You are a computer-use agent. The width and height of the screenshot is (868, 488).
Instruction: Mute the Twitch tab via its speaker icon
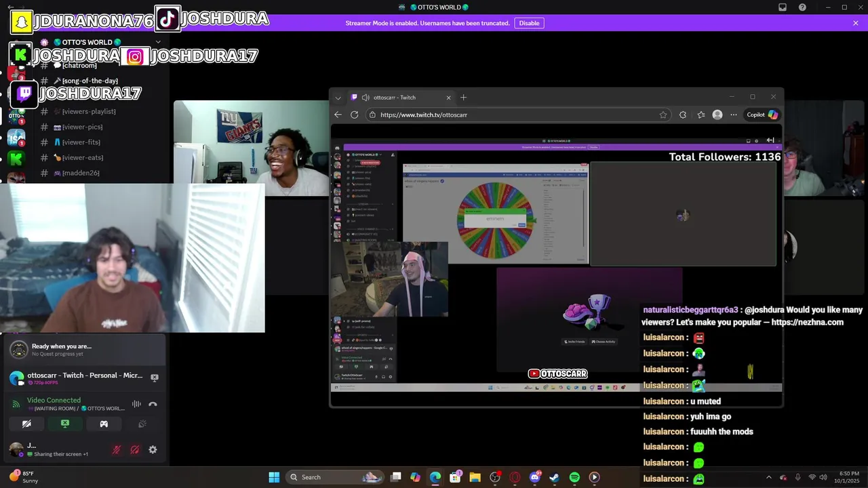coord(366,98)
